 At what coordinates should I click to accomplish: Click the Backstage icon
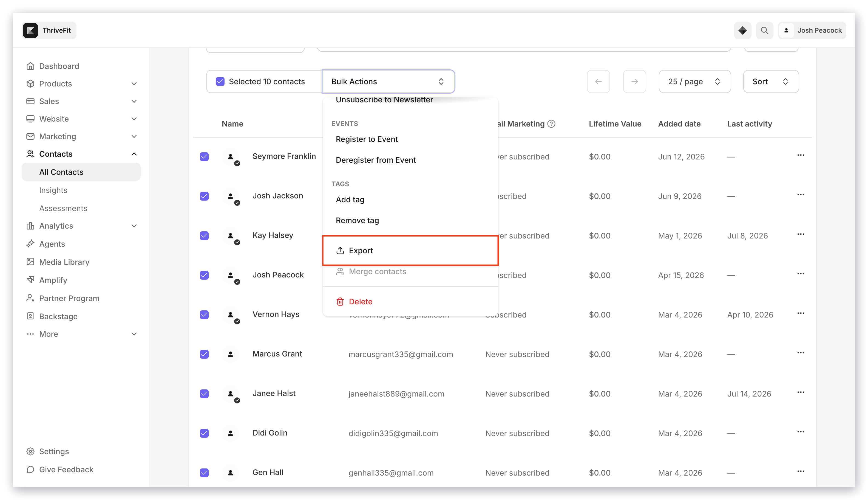(x=30, y=316)
